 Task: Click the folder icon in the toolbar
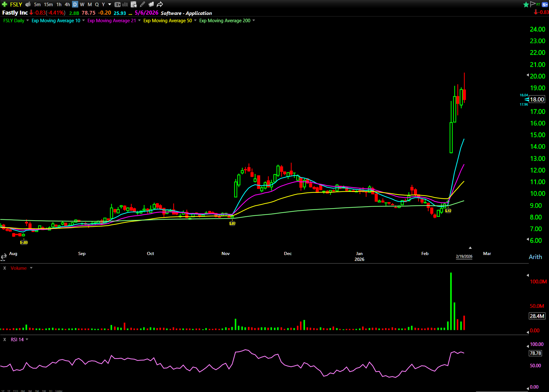pos(151,4)
